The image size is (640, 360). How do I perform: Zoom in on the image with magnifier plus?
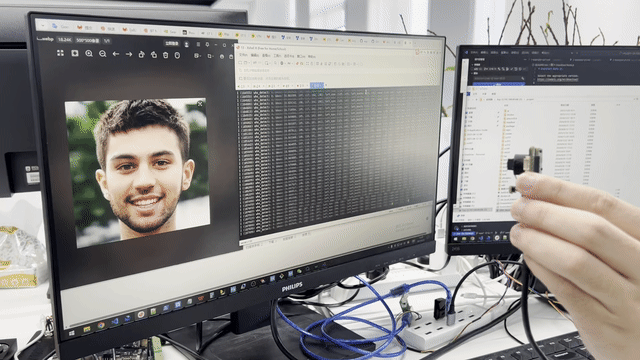point(89,53)
